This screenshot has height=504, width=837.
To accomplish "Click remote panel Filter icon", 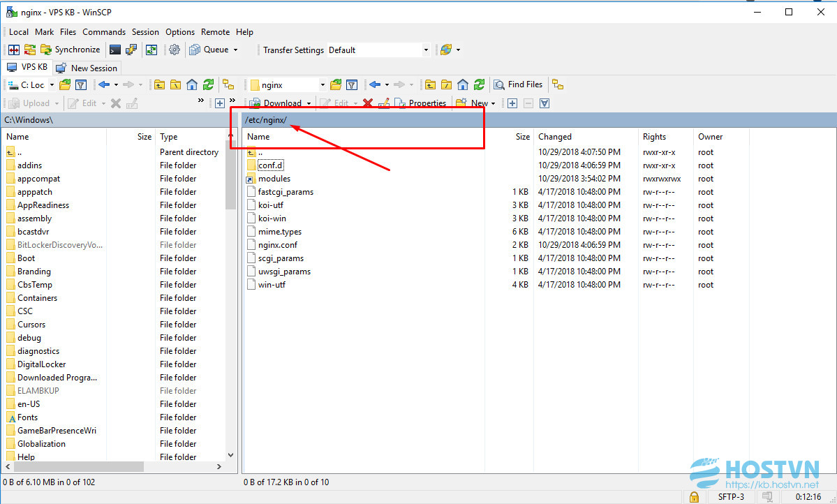I will (352, 84).
